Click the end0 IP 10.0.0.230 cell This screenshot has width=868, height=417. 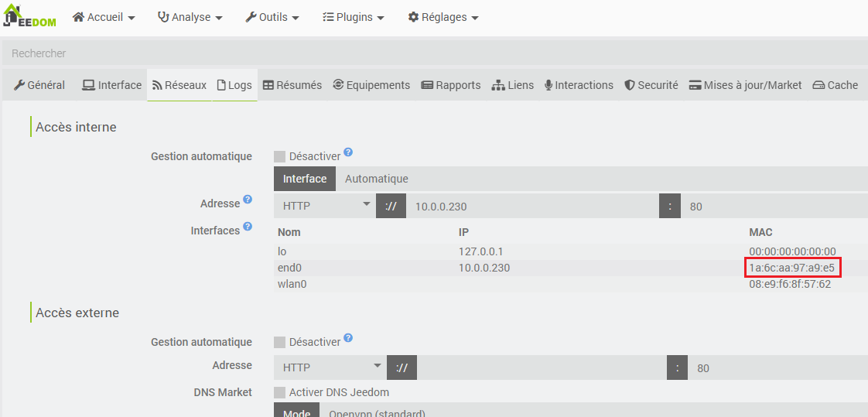point(484,268)
